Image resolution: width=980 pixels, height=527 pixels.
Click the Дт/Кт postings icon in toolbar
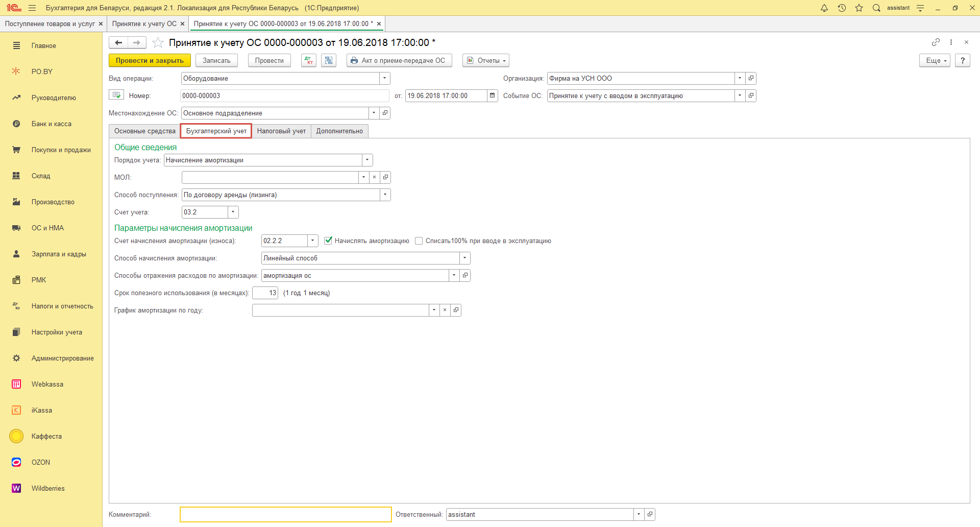point(309,60)
